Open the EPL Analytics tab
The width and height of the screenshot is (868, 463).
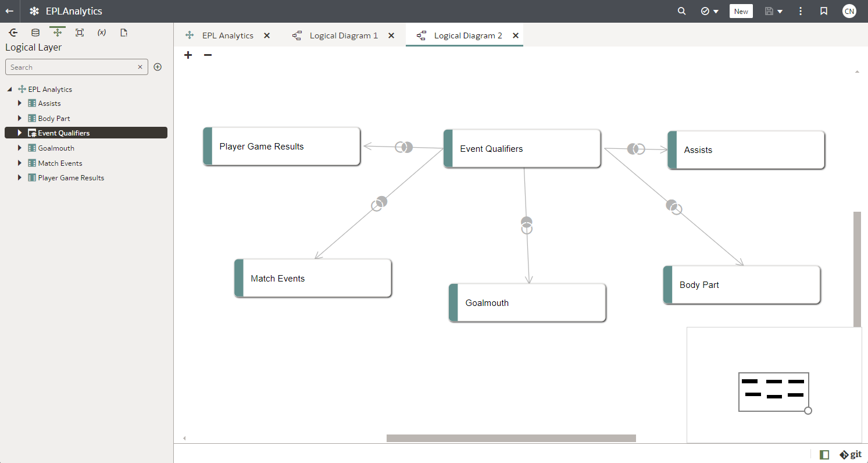pos(227,35)
